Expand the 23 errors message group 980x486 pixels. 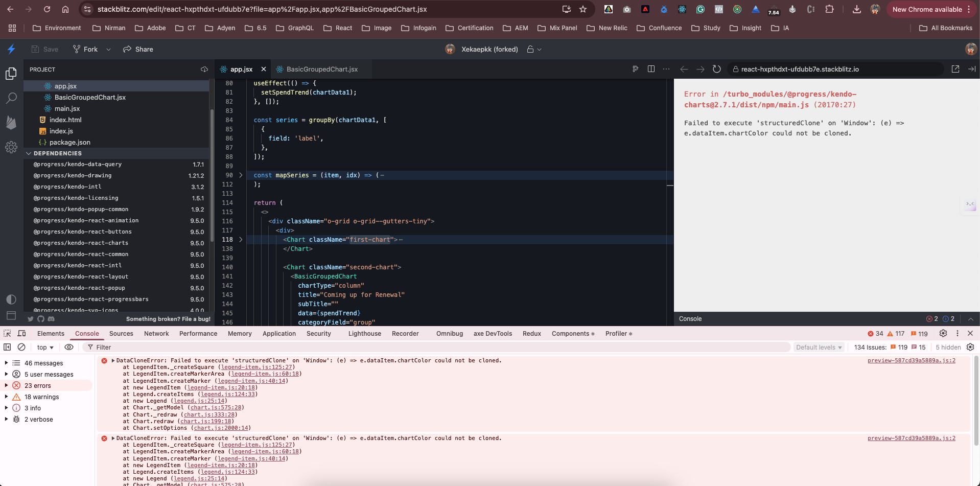[x=6, y=385]
